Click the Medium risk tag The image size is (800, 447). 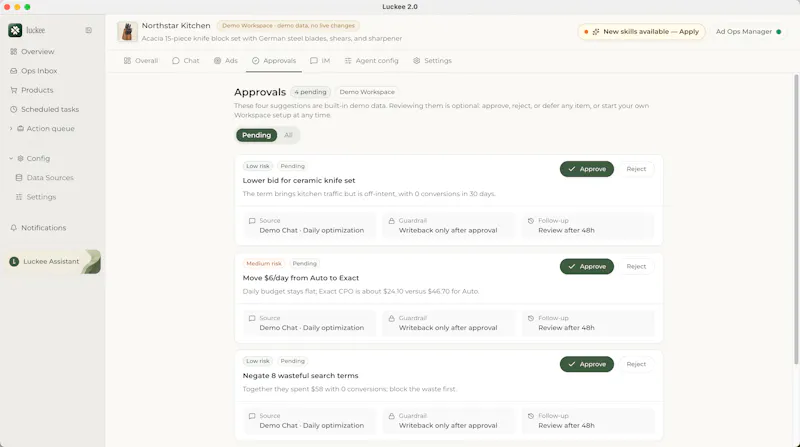tap(264, 263)
